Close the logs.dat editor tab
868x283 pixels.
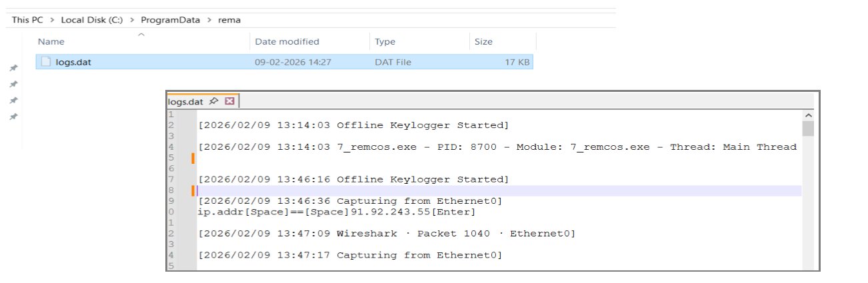[229, 101]
